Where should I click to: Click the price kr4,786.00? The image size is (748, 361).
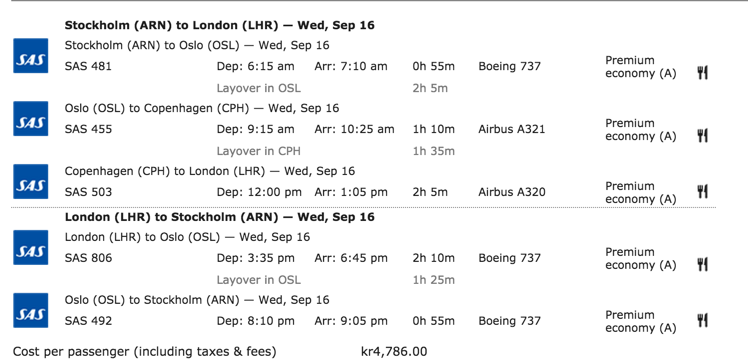click(394, 352)
